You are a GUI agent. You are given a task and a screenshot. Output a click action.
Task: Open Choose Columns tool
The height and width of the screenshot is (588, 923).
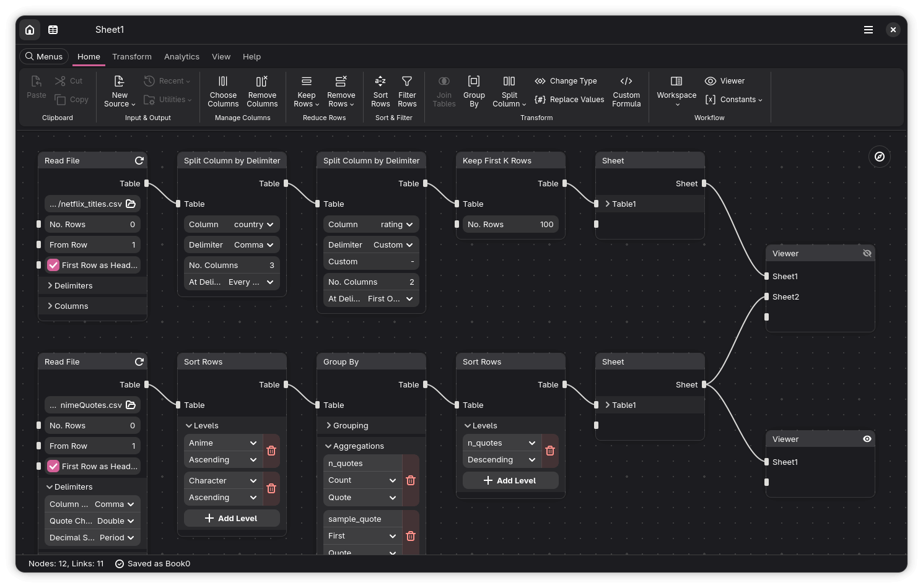click(223, 91)
